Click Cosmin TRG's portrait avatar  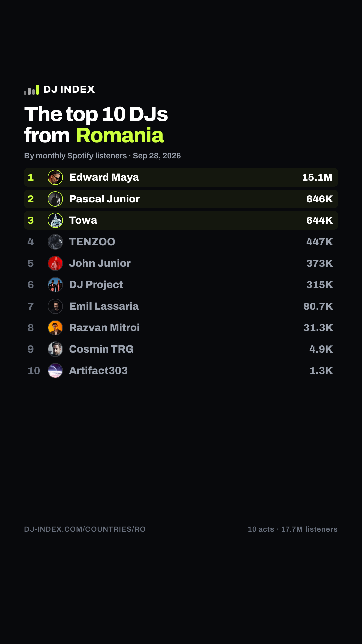(x=55, y=349)
